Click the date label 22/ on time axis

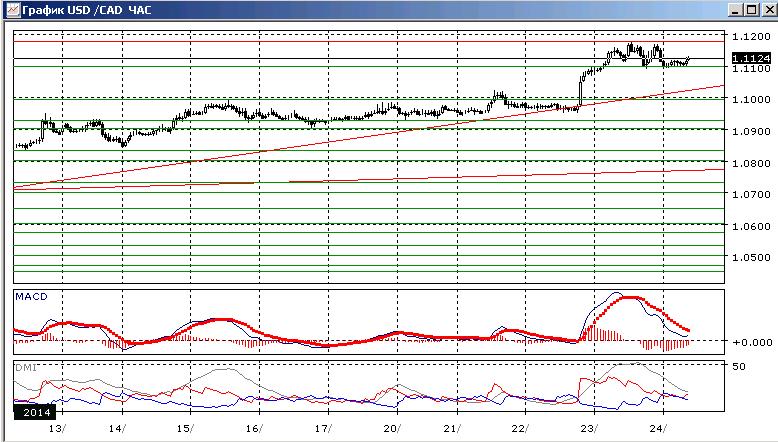[x=520, y=429]
